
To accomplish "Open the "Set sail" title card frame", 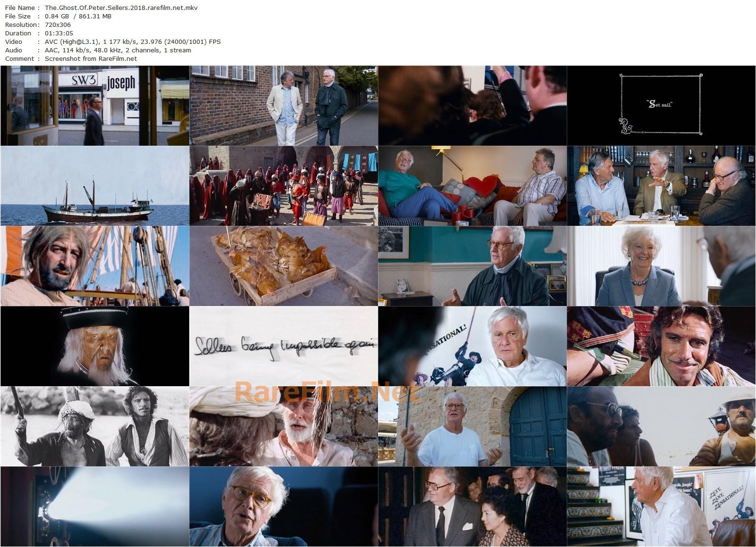I will click(x=661, y=106).
